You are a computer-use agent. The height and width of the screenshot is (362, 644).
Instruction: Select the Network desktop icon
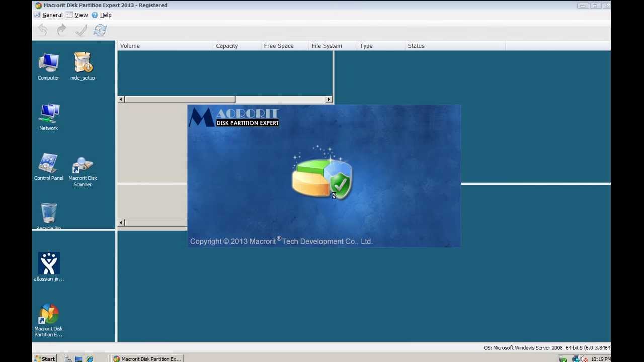[49, 117]
